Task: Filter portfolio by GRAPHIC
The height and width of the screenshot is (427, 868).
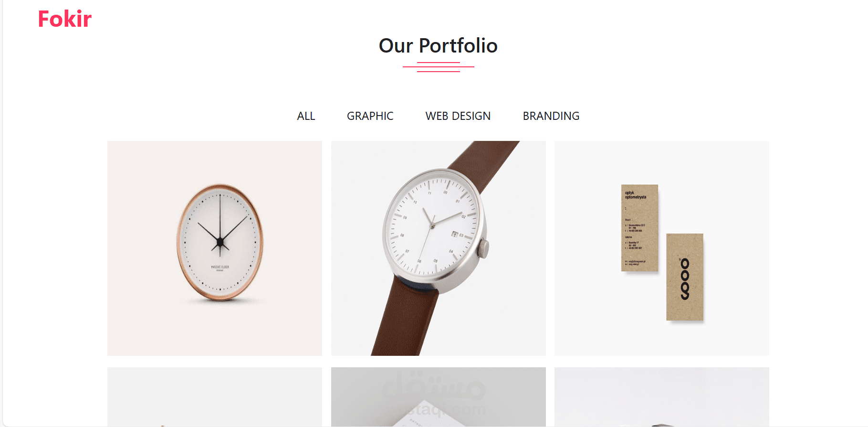Action: point(370,116)
